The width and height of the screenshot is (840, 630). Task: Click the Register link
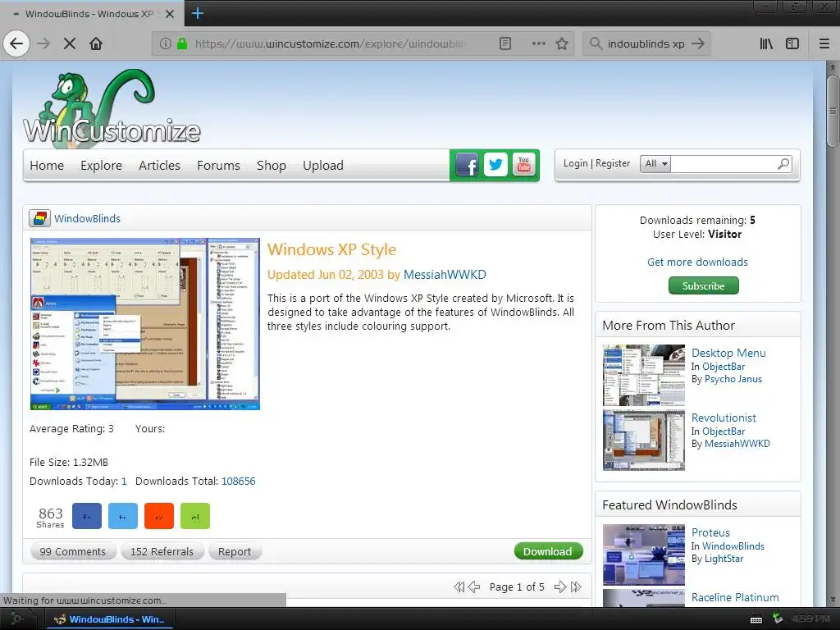pyautogui.click(x=613, y=163)
